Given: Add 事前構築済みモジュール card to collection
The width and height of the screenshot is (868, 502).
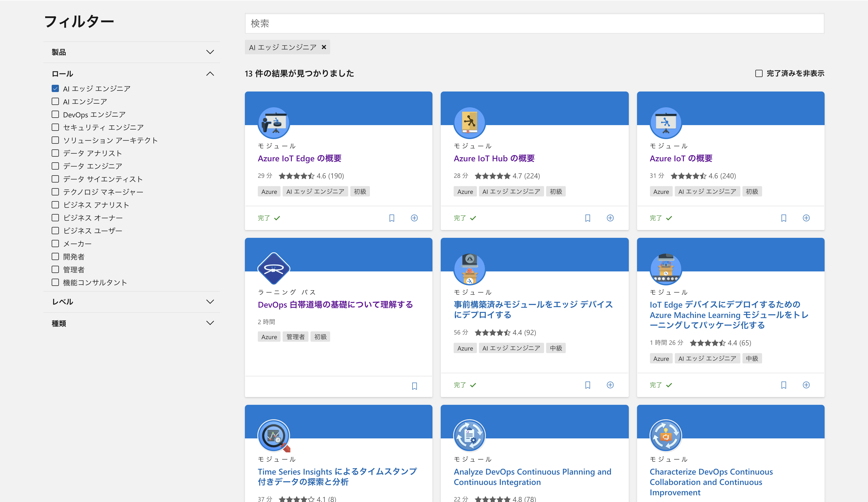Looking at the screenshot, I should pyautogui.click(x=610, y=385).
